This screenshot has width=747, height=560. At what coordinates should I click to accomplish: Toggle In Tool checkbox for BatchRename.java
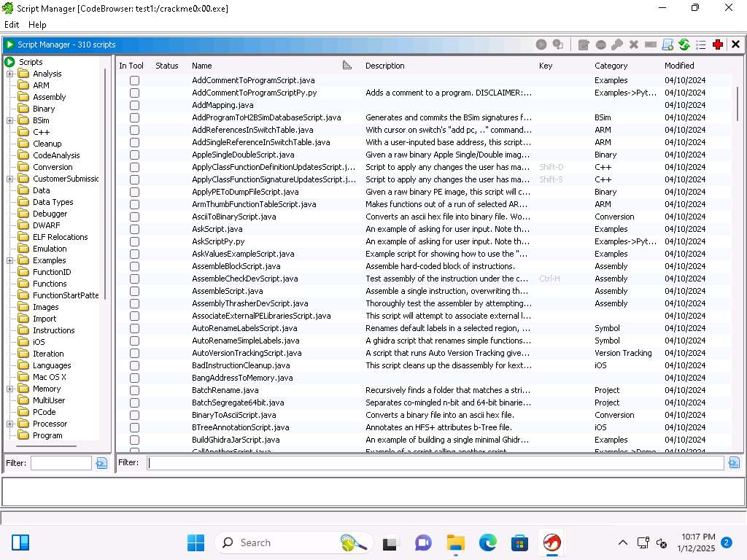coord(134,390)
